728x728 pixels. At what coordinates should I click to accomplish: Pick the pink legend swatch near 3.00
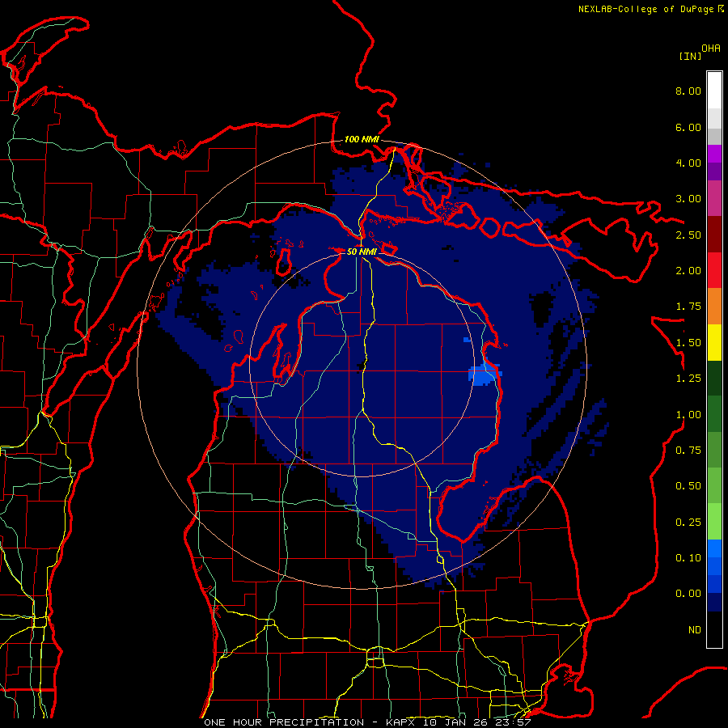coord(714,198)
